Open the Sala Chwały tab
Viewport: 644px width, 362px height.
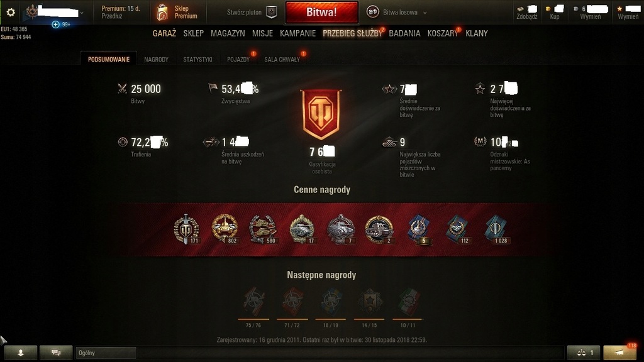282,60
